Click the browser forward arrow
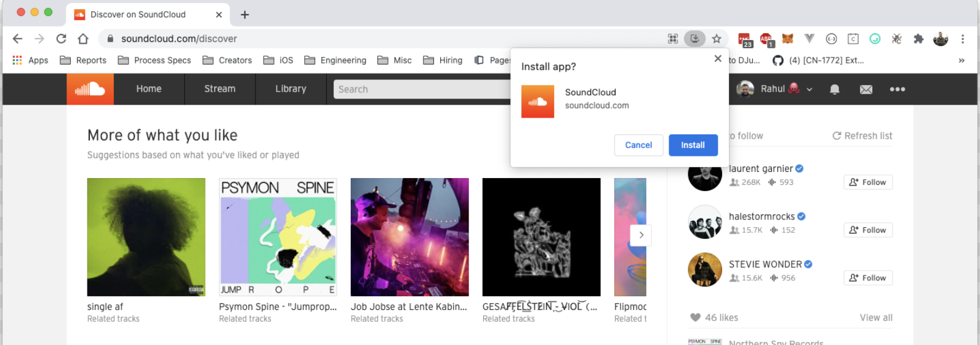The height and width of the screenshot is (345, 980). pyautogui.click(x=39, y=39)
